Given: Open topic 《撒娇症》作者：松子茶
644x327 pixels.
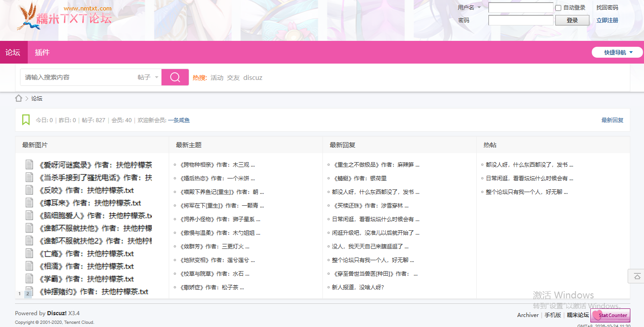Looking at the screenshot, I should point(212,287).
